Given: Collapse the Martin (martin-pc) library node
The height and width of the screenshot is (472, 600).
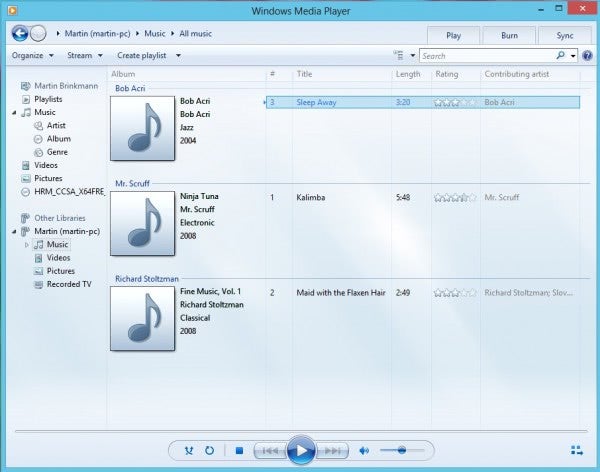Looking at the screenshot, I should [14, 231].
